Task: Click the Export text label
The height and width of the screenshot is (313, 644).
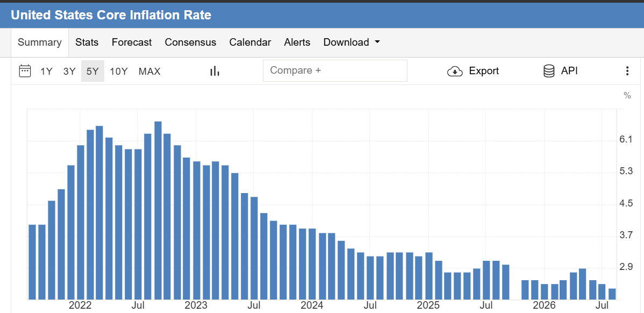Action: point(484,71)
